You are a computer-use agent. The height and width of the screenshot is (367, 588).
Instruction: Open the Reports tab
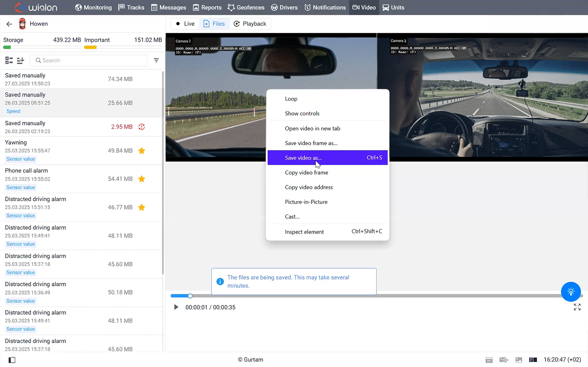coord(207,7)
